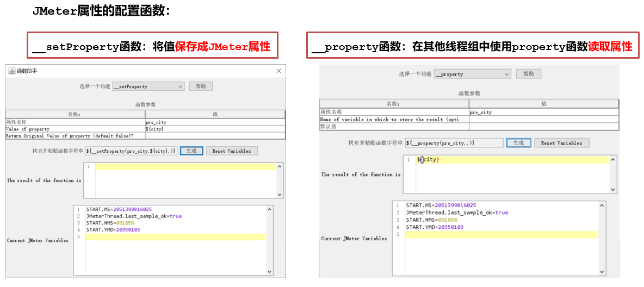Viewport: 644px width, 287px height.
Task: Click the 默认值 value cell
Action: pyautogui.click(x=544, y=127)
